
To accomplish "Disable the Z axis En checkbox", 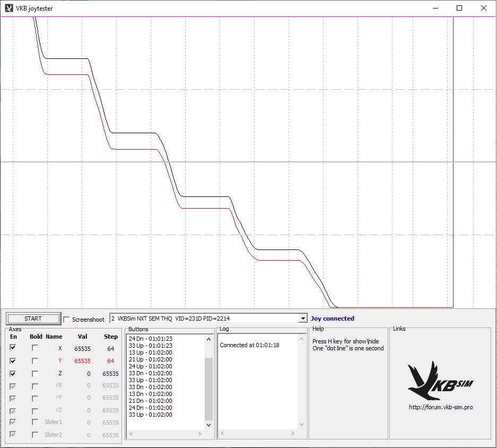I will tap(13, 374).
